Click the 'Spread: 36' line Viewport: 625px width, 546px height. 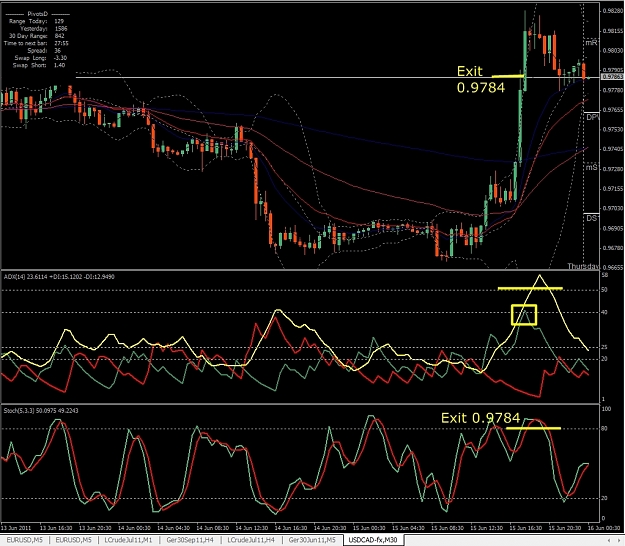point(44,51)
